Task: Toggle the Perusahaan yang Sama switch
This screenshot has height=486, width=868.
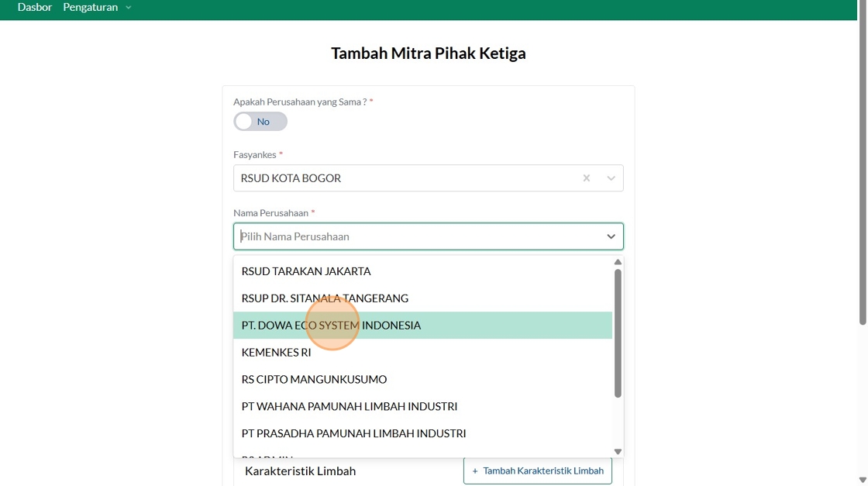Action: click(260, 121)
